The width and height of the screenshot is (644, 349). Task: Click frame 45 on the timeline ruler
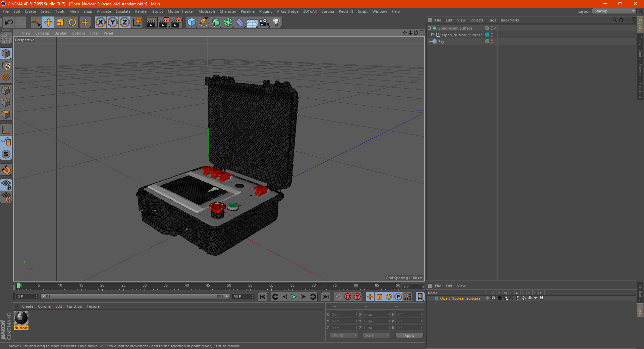tap(208, 286)
